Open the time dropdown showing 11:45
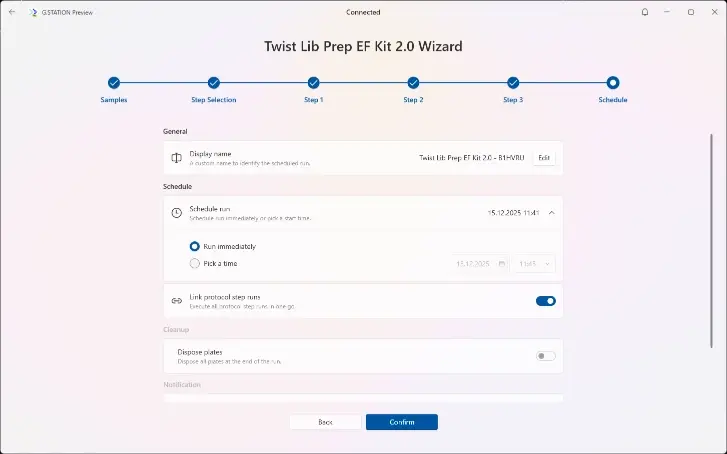Viewport: 727px width, 454px height. tap(533, 264)
